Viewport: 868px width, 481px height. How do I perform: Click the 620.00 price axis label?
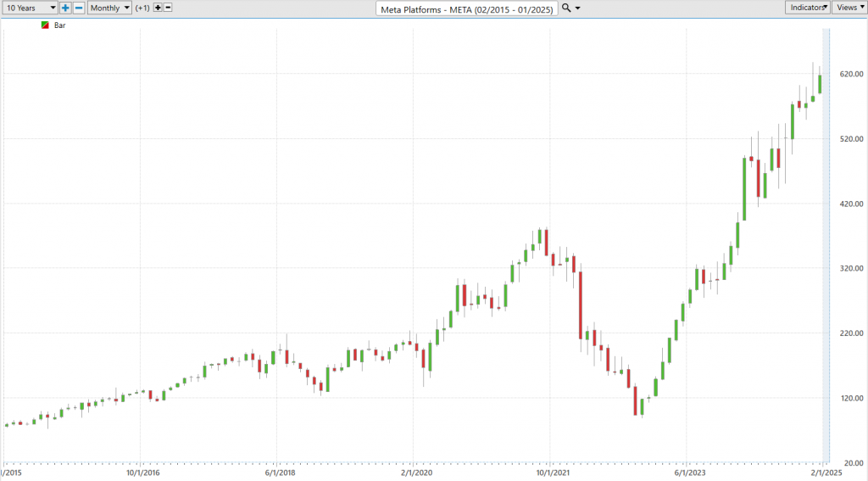(851, 74)
